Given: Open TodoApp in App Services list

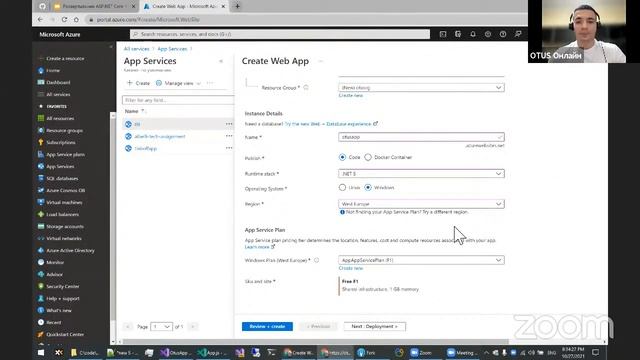Looking at the screenshot, I should coord(146,149).
